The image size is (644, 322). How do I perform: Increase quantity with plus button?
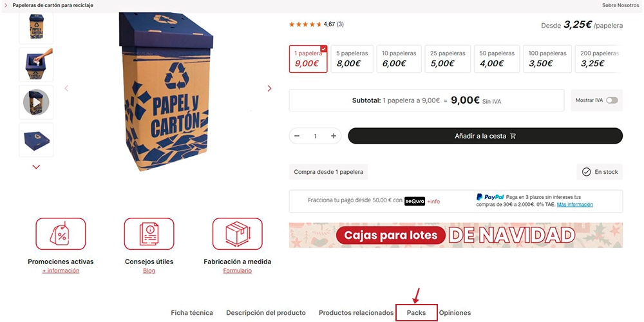coord(334,136)
